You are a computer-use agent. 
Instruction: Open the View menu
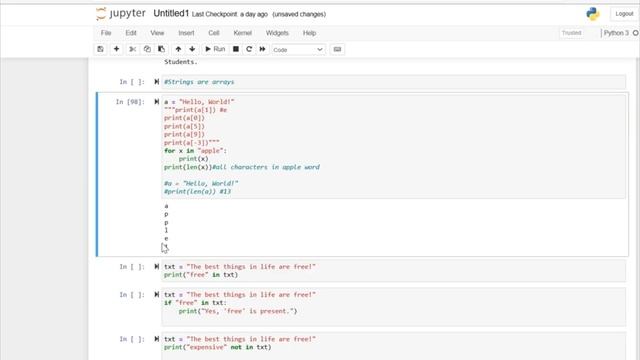[157, 33]
